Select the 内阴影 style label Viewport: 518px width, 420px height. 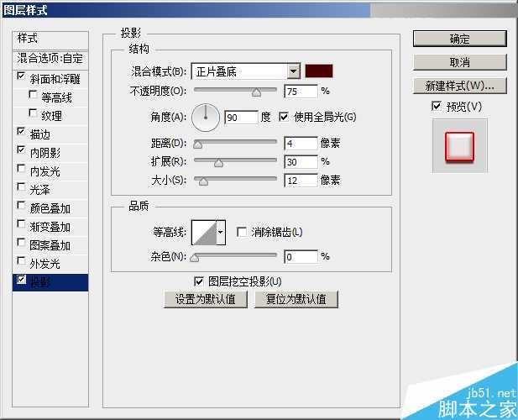[x=45, y=153]
